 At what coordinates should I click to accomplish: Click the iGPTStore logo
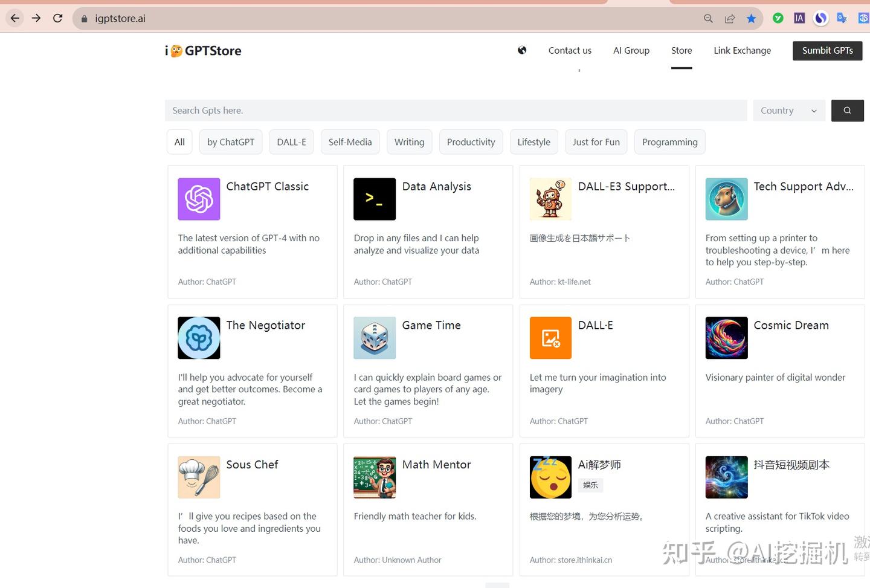tap(203, 51)
